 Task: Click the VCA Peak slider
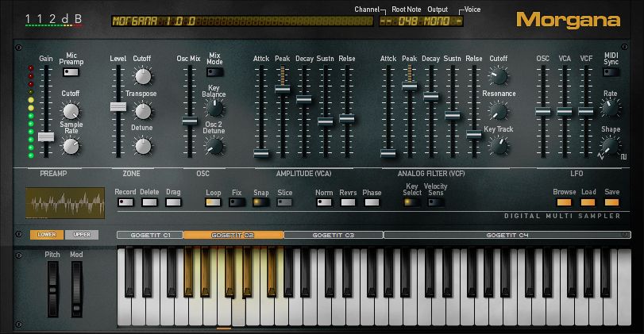(x=283, y=89)
